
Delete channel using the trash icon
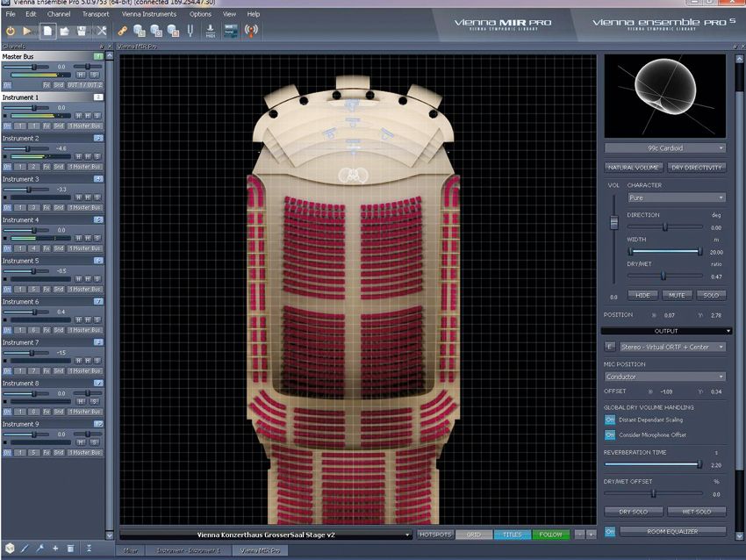pyautogui.click(x=70, y=548)
